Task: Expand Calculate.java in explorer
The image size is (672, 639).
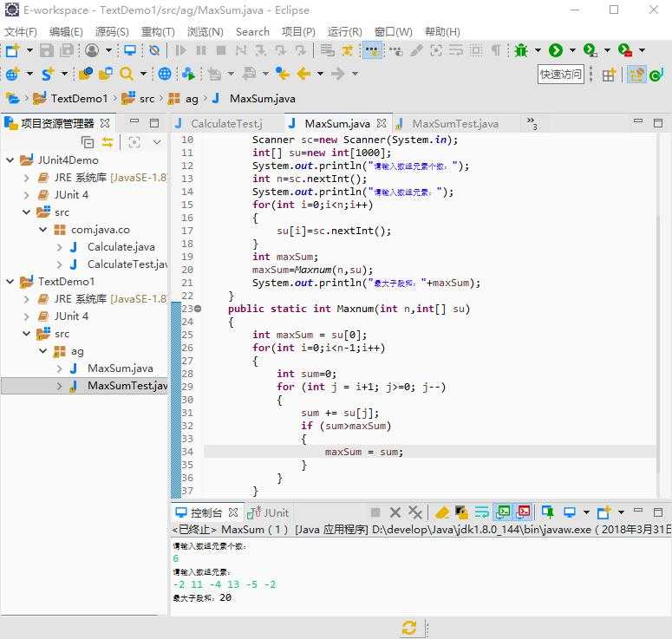Action: pos(60,247)
